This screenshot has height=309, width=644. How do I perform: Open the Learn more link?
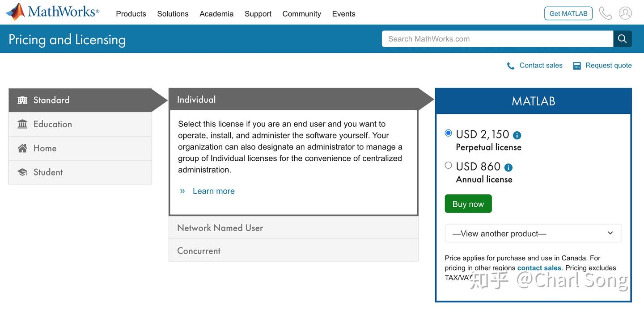click(213, 191)
